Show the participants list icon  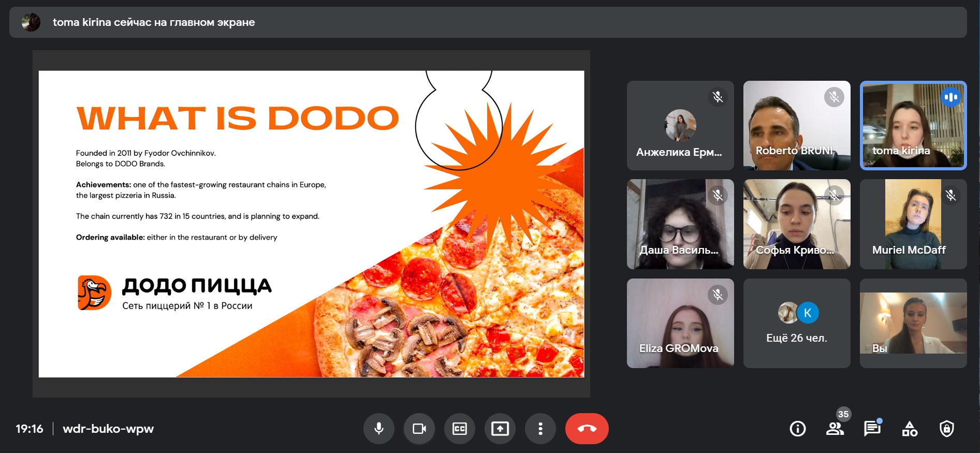[x=835, y=429]
